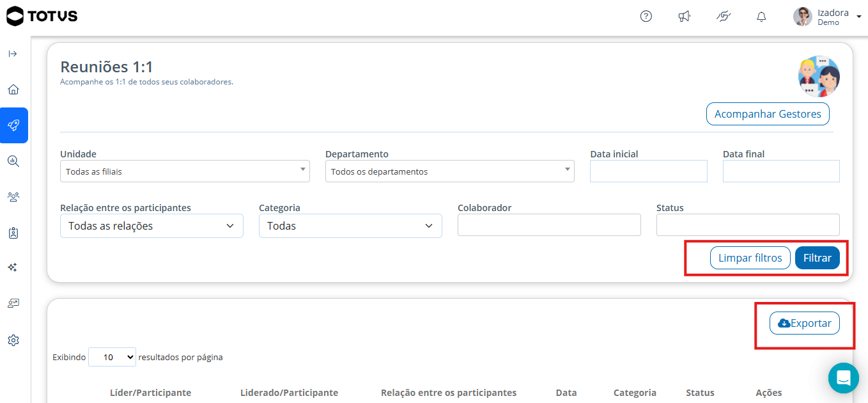The height and width of the screenshot is (403, 868).
Task: Click the Acompanhar Gestores button
Action: (768, 114)
